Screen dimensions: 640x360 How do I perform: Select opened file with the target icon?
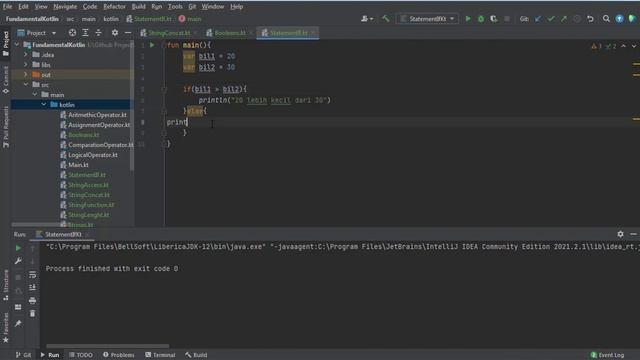tap(72, 33)
